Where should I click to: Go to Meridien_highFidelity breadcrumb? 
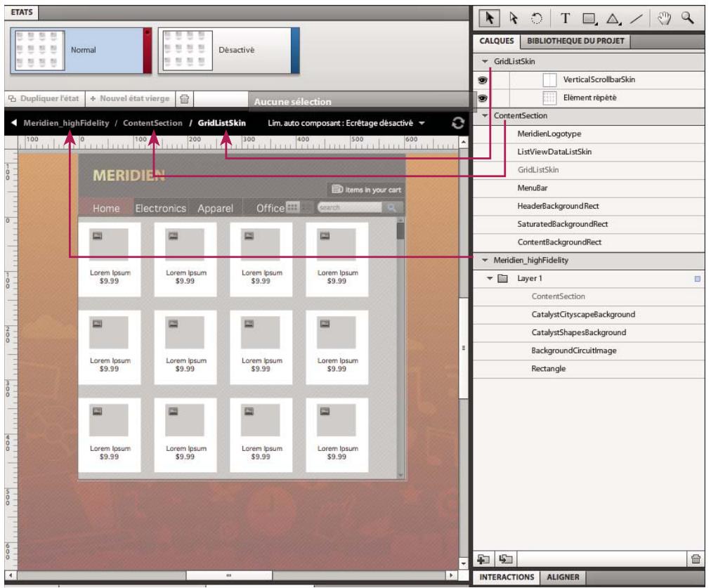coord(66,123)
